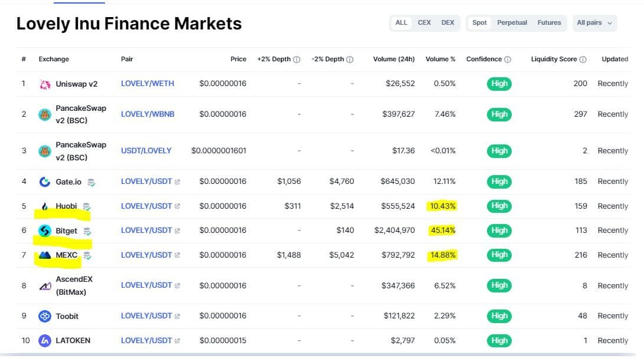Open the All pairs dropdown
Screen dimensions: 644x362
(594, 22)
